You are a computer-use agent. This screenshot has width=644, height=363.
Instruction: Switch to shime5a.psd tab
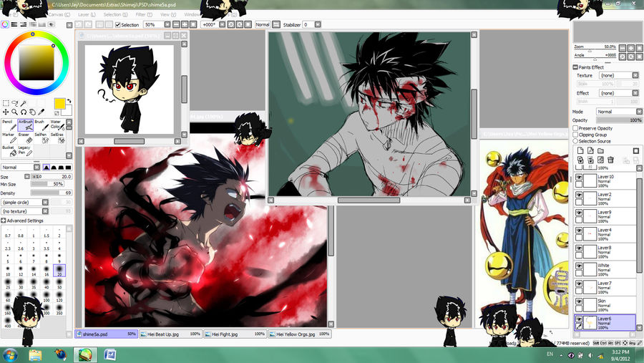pos(106,334)
